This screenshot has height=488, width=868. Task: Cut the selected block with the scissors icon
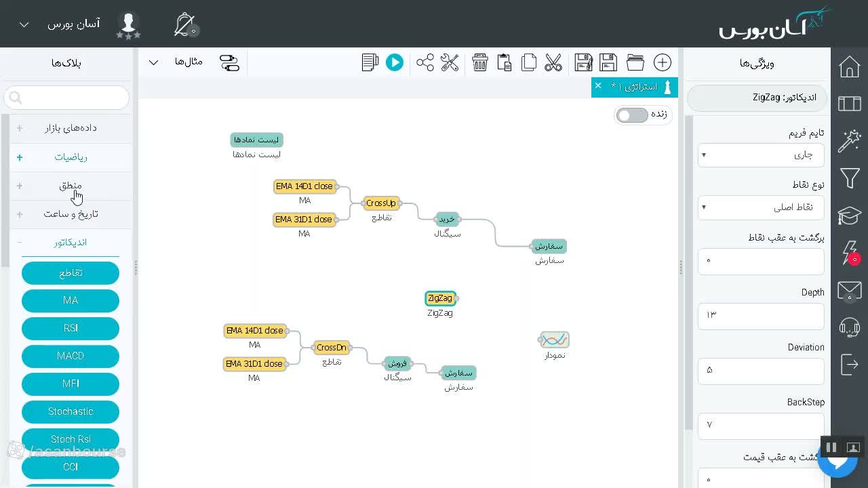click(553, 63)
